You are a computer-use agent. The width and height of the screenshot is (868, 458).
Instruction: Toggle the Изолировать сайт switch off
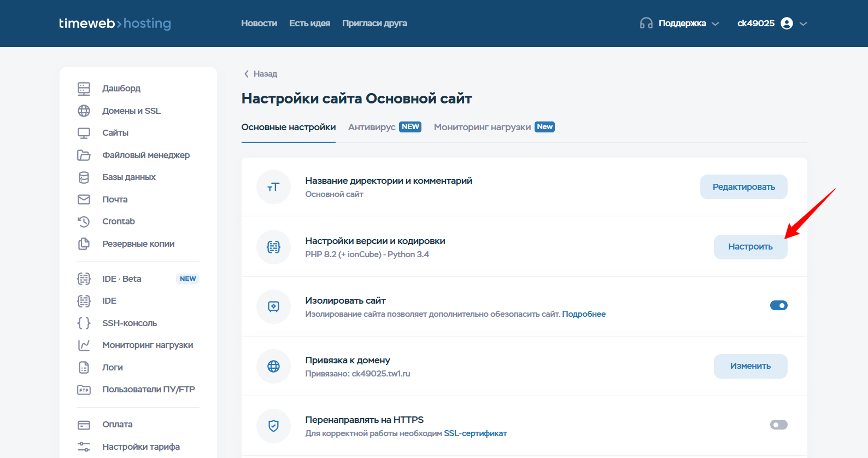(x=779, y=305)
